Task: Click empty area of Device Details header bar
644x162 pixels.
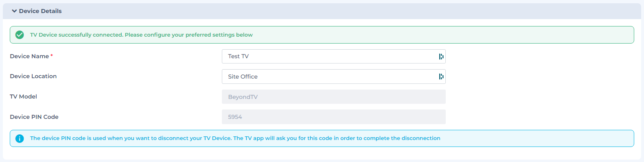Action: 350,11
